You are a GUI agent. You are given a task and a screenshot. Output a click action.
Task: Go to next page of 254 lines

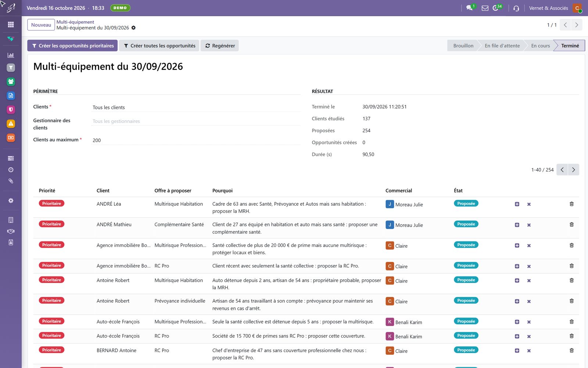(573, 170)
